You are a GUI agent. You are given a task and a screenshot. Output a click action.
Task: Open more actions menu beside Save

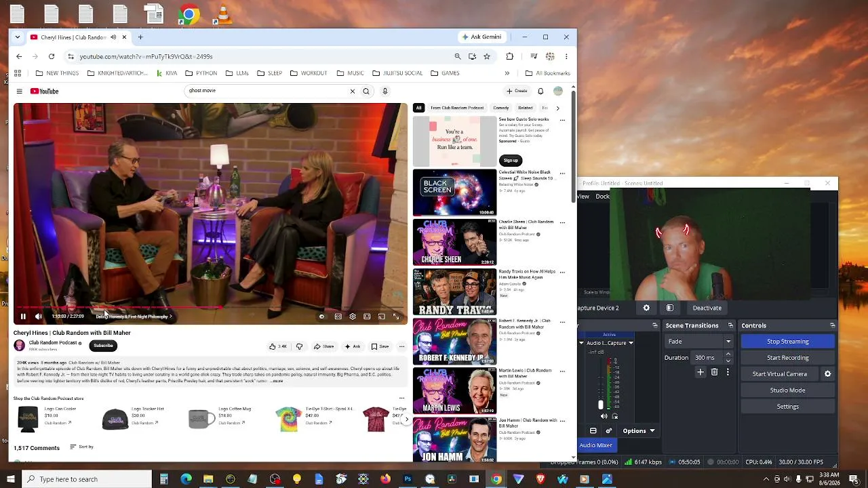[x=401, y=346]
